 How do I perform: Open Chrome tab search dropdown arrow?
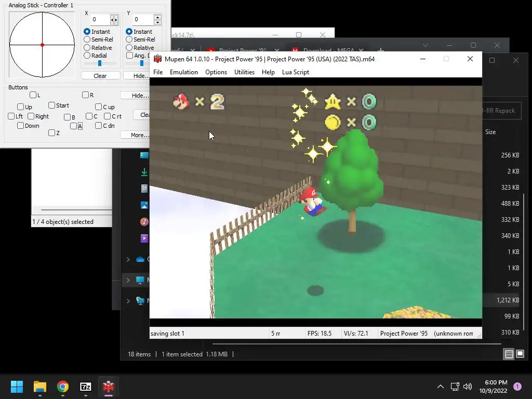425,45
